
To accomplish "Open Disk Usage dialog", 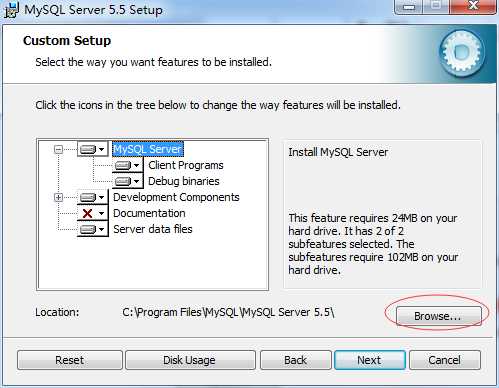I will [x=189, y=360].
